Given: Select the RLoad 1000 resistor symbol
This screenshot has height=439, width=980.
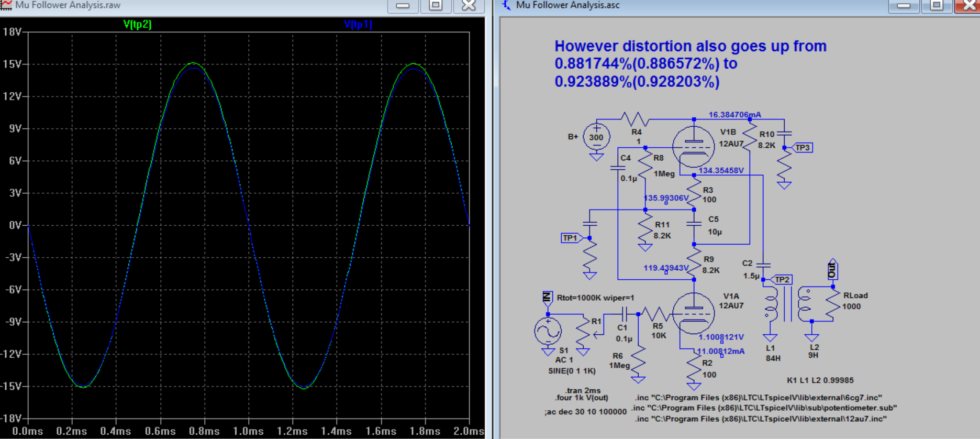Looking at the screenshot, I should (832, 305).
